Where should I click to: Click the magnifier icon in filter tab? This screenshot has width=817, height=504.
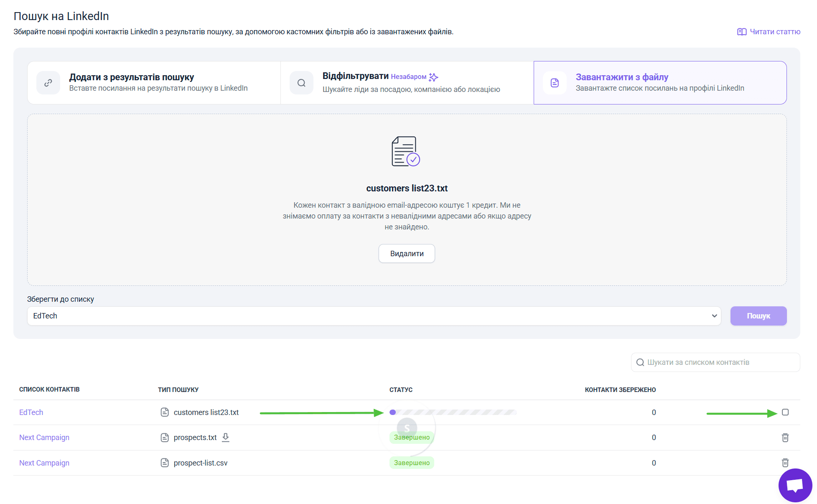pyautogui.click(x=301, y=83)
